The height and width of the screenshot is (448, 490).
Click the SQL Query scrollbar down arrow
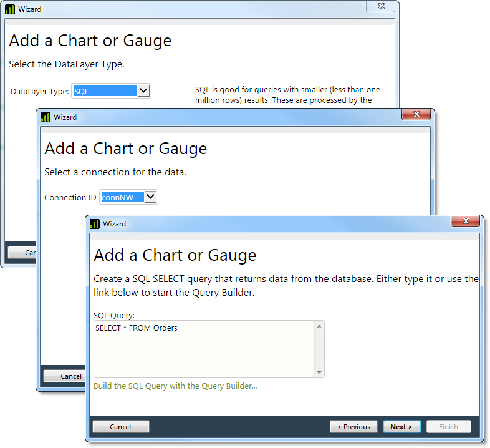pyautogui.click(x=319, y=373)
